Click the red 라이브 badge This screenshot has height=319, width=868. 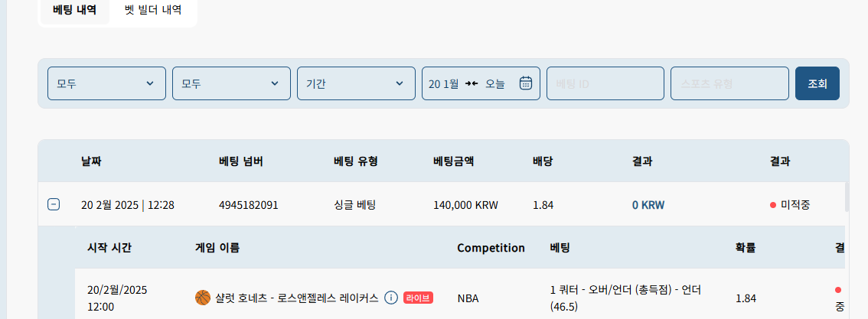[418, 298]
